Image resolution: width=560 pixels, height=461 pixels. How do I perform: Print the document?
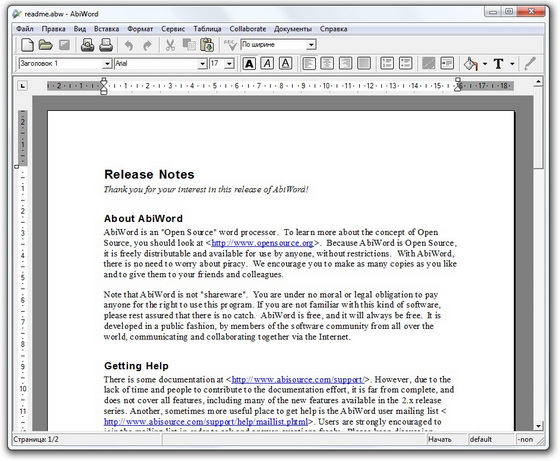(x=106, y=45)
